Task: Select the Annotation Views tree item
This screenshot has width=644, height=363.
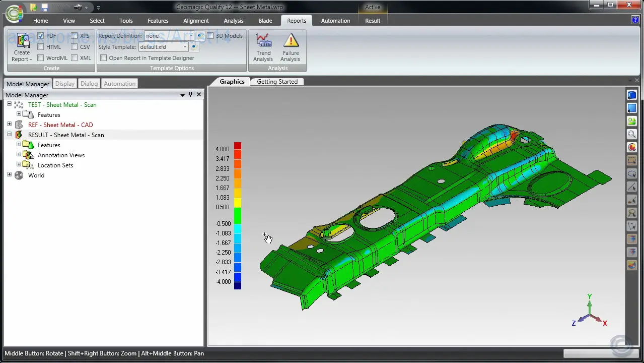Action: coord(61,155)
